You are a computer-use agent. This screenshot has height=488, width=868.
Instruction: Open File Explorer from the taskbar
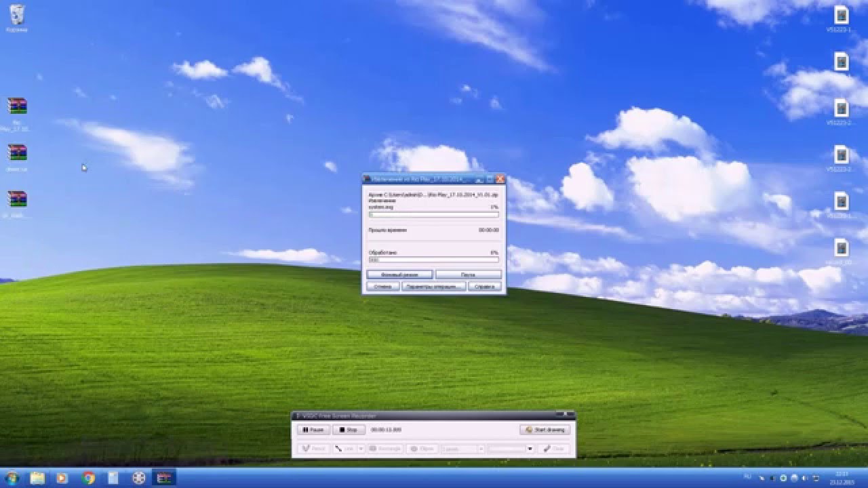(37, 478)
